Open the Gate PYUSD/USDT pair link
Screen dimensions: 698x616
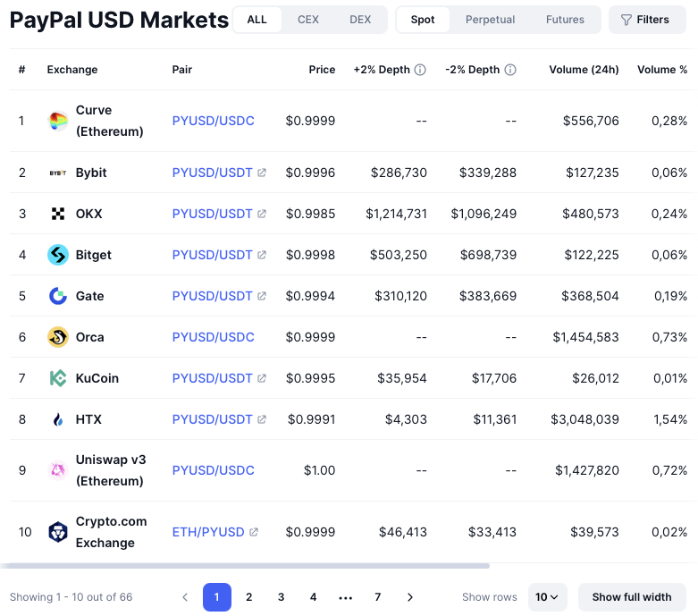pos(213,296)
